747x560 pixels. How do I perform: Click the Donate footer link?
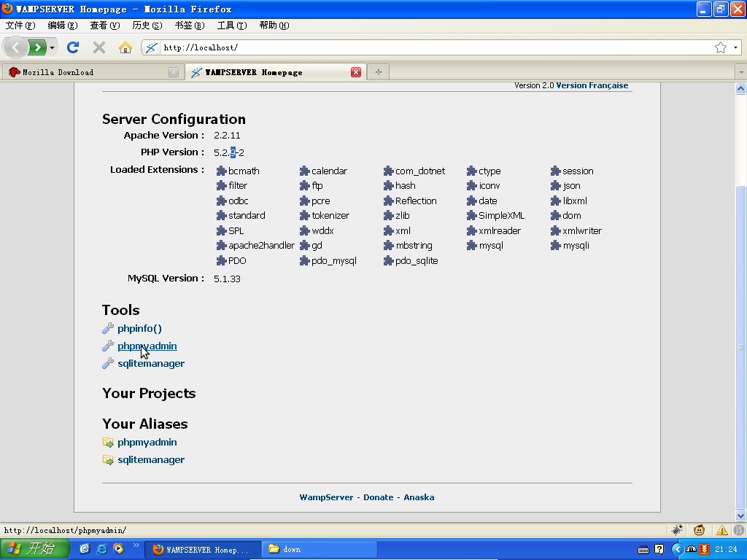379,497
